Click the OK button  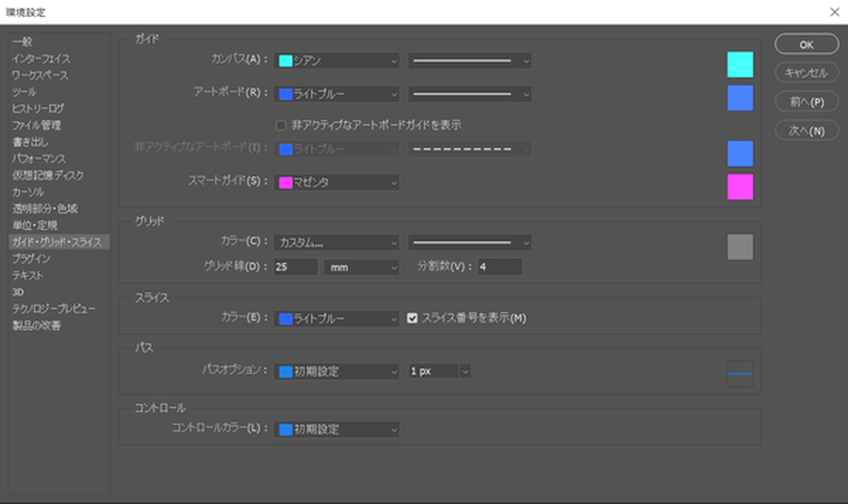pos(806,44)
